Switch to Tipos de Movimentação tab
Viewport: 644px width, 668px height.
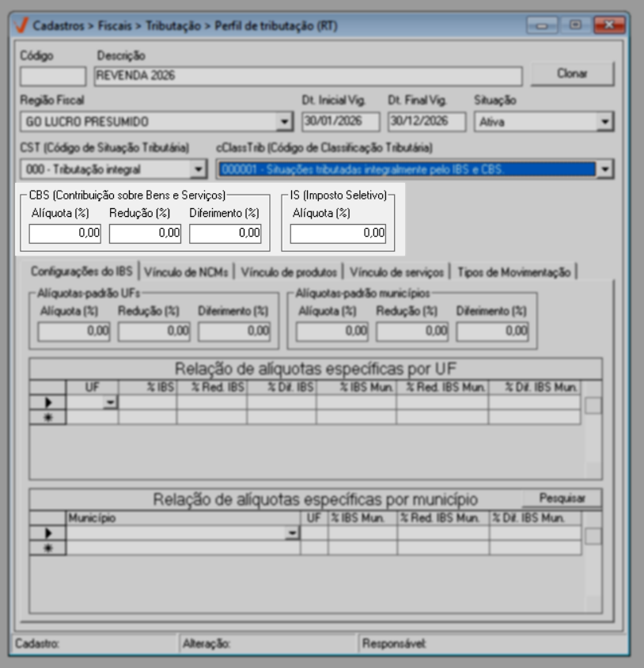point(514,271)
